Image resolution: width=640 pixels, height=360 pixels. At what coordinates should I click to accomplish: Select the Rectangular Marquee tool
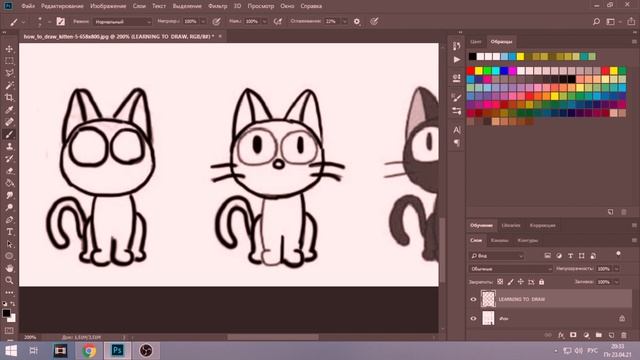click(x=9, y=61)
